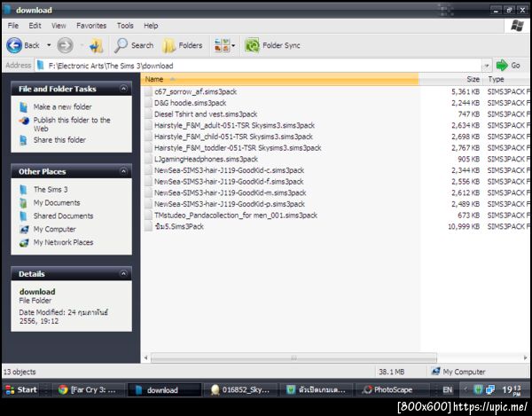Screen dimensions: 532x416
Task: Open the View menu
Action: pos(59,26)
